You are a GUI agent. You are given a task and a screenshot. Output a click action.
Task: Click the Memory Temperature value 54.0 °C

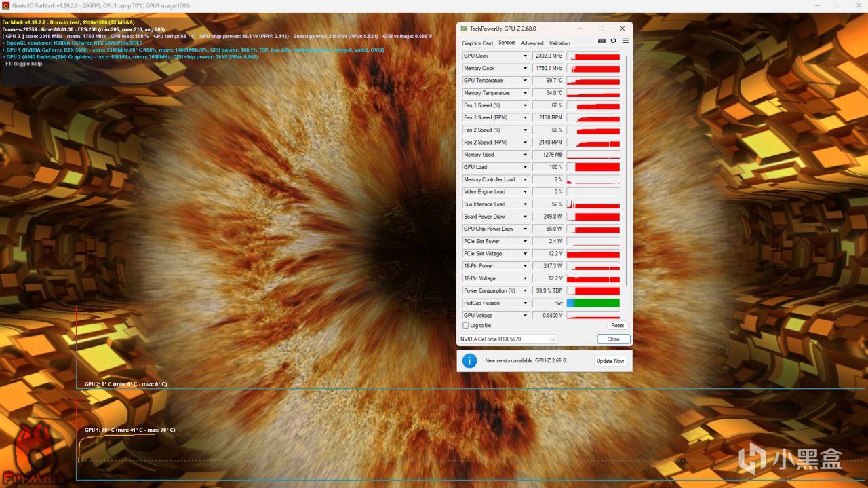pyautogui.click(x=548, y=93)
